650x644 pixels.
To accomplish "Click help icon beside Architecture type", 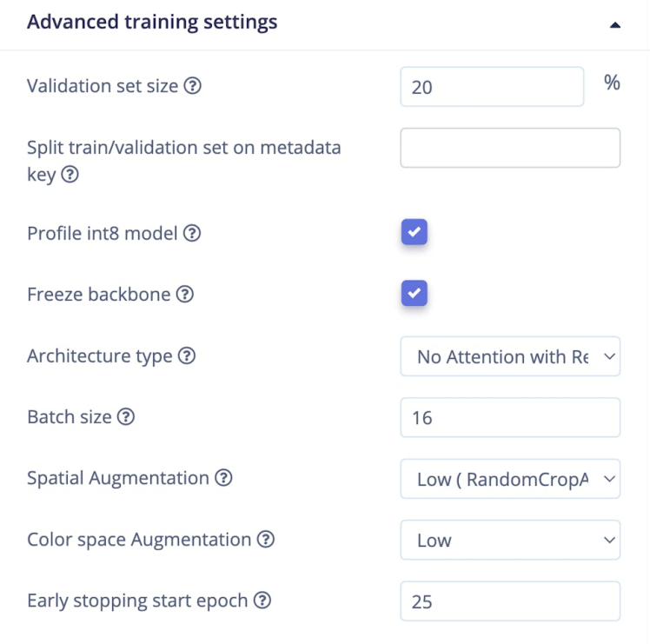I will coord(187,356).
